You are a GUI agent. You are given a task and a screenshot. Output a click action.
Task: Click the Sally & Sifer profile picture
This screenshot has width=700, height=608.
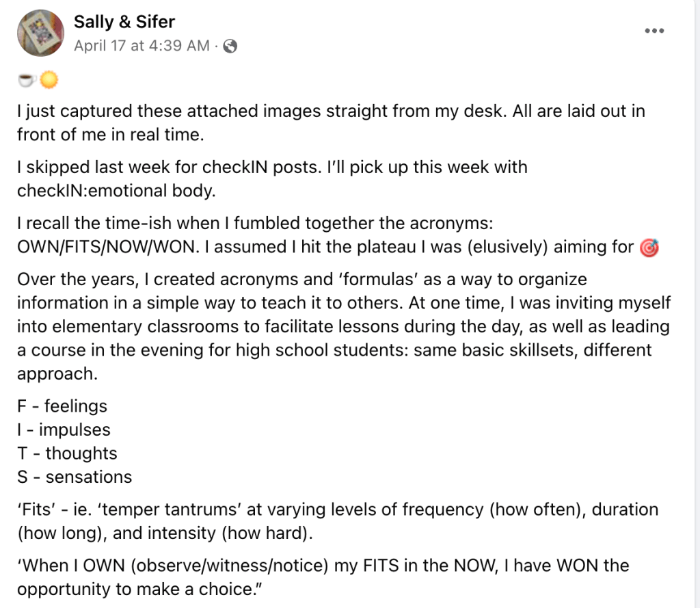pyautogui.click(x=40, y=33)
